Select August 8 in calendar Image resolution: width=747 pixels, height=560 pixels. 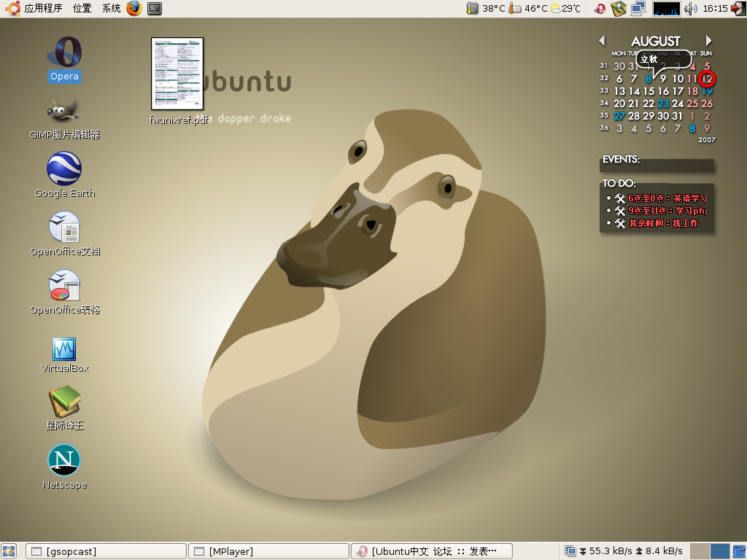[648, 79]
